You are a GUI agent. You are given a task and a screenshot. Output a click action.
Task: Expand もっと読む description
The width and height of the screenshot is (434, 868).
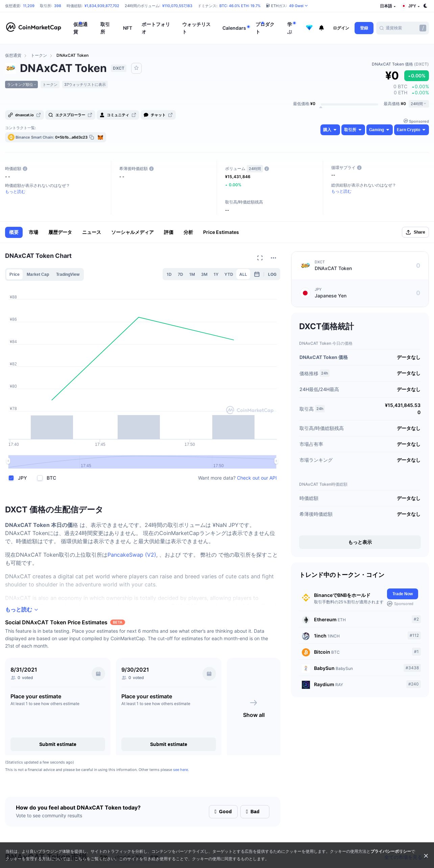[x=22, y=610]
